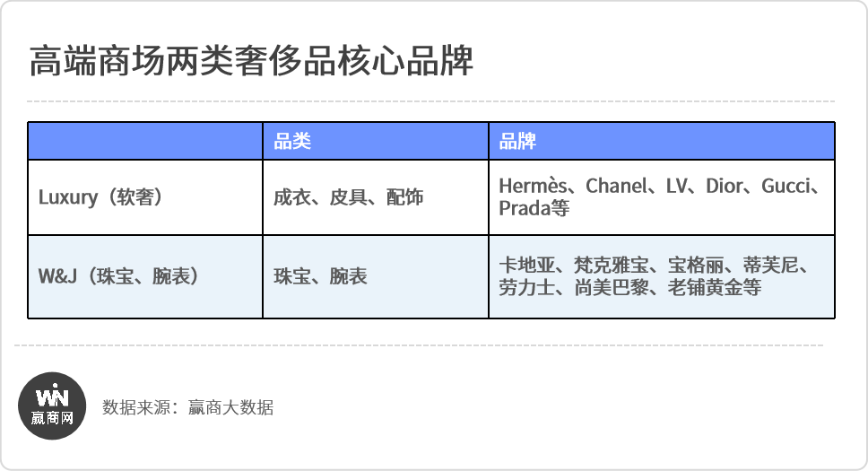Click the 劳力士 brand text
This screenshot has width=868, height=471.
coord(526,287)
